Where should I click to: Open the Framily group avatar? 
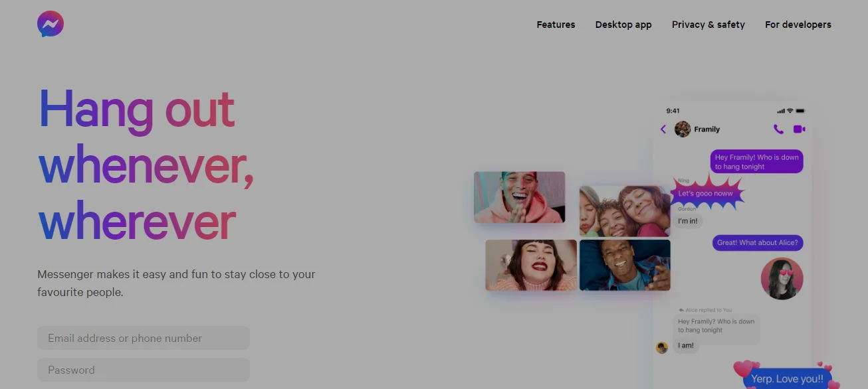click(x=683, y=129)
